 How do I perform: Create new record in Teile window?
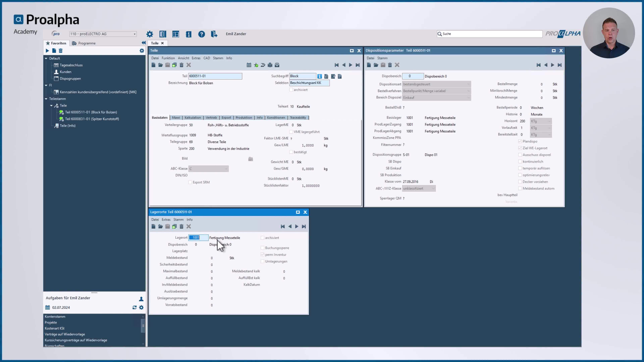(153, 65)
